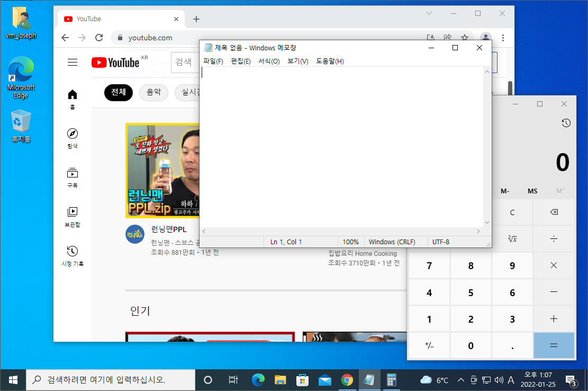This screenshot has height=391, width=588.
Task: Click the Calculator minus key
Action: [554, 292]
